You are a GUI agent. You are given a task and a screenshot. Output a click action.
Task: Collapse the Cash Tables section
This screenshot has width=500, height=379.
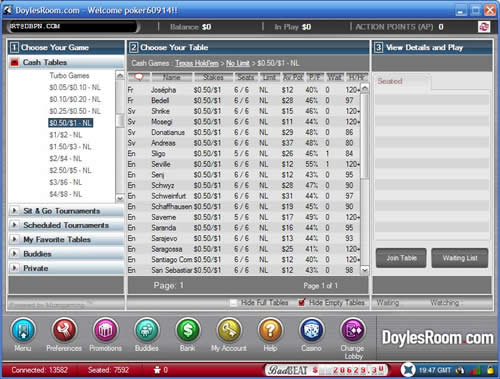tap(66, 62)
